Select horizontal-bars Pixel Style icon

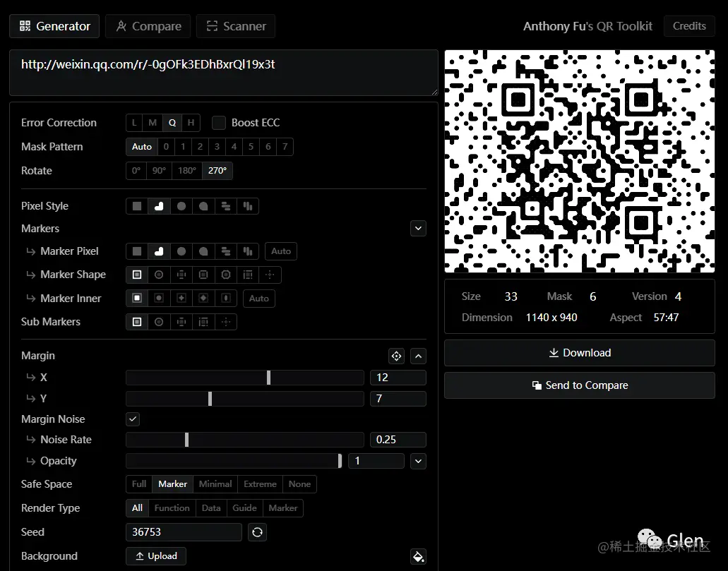click(x=226, y=206)
